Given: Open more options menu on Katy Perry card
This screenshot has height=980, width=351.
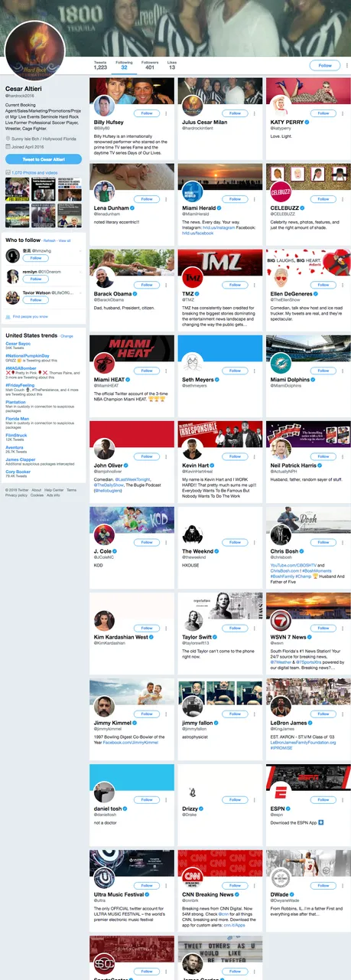Looking at the screenshot, I should click(343, 113).
